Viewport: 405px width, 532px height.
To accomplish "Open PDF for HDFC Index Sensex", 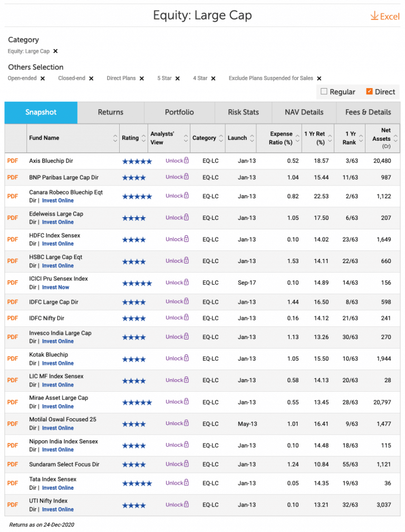I will coord(13,239).
